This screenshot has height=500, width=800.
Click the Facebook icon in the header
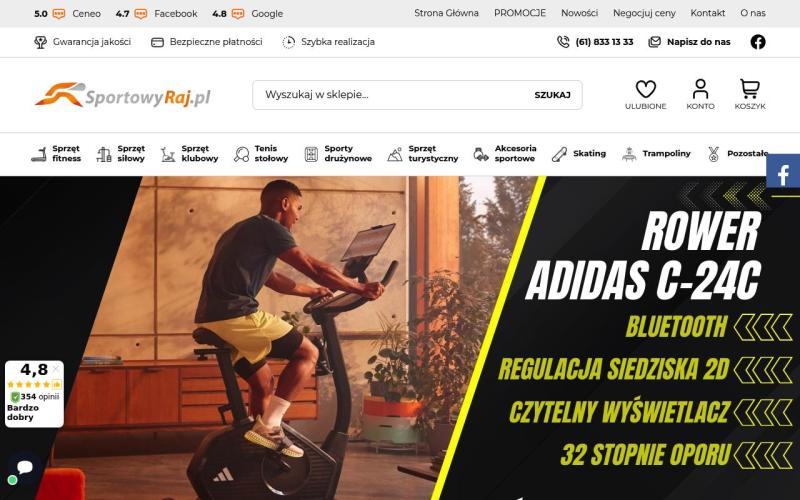[x=758, y=42]
